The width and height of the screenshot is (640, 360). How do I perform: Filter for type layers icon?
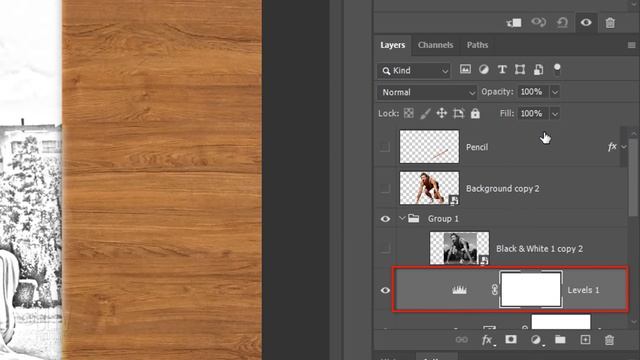click(x=502, y=69)
